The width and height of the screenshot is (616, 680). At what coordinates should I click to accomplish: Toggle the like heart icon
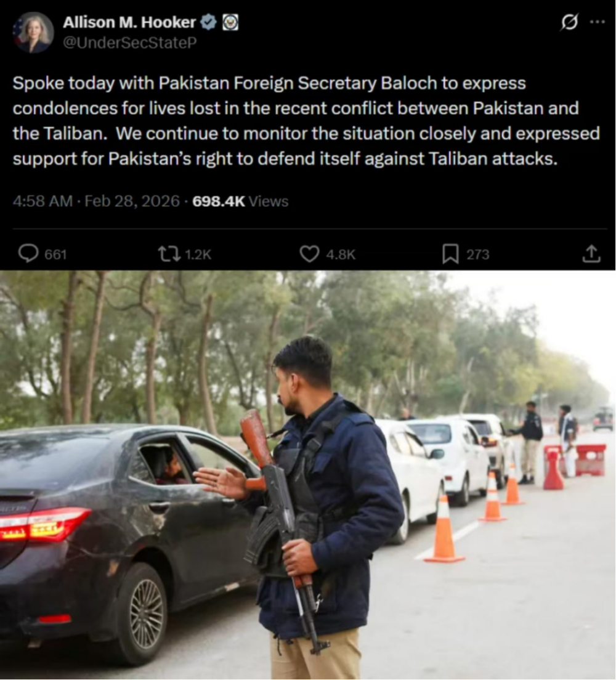pyautogui.click(x=309, y=254)
